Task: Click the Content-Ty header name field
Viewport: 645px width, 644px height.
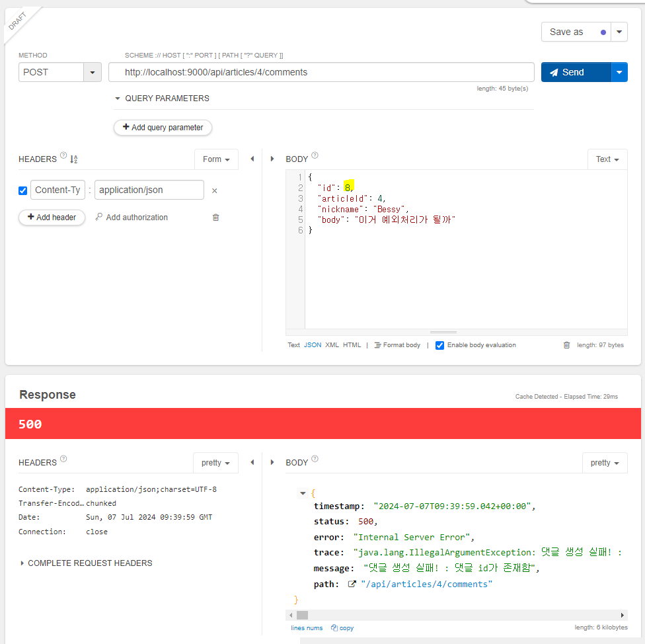Action: pos(57,190)
